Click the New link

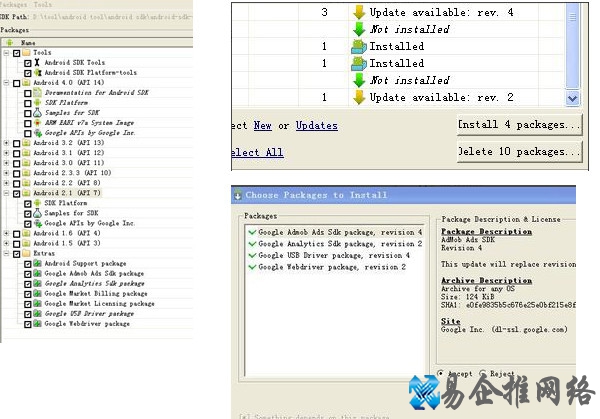point(263,126)
